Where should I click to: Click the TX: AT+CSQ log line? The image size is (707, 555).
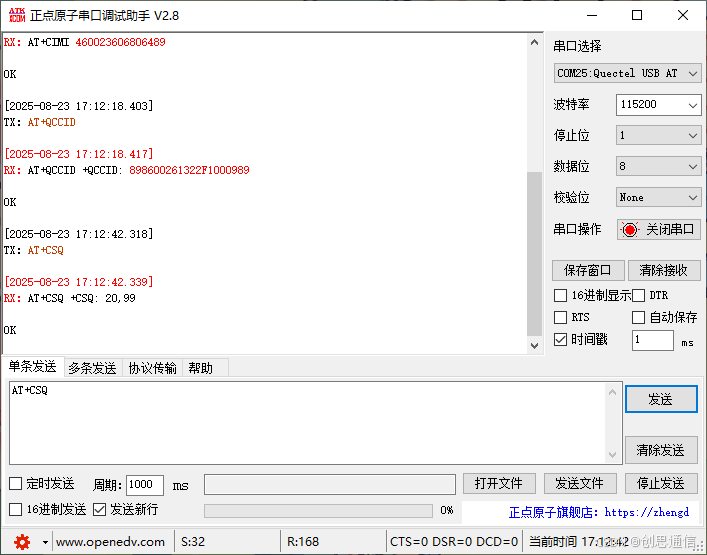(x=34, y=251)
